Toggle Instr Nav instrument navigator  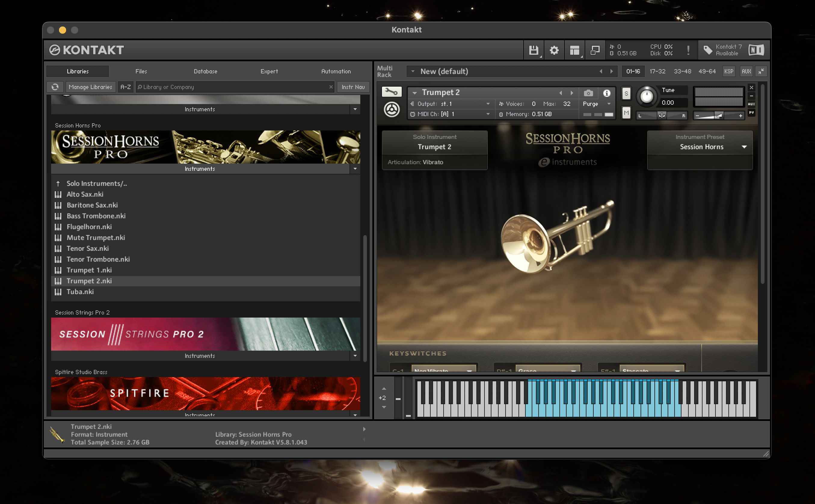tap(353, 87)
